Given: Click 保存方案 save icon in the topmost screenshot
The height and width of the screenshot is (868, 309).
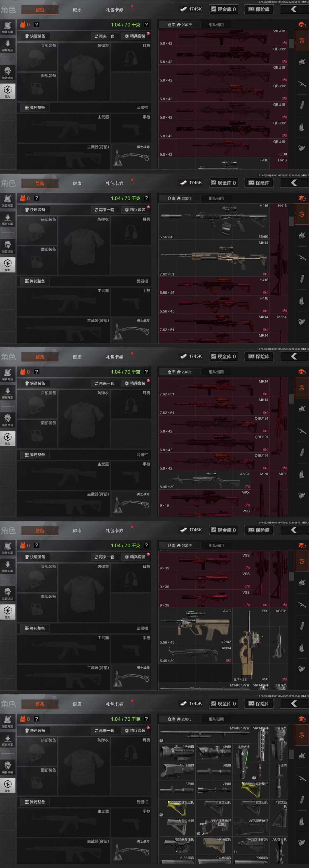Looking at the screenshot, I should pos(7,46).
